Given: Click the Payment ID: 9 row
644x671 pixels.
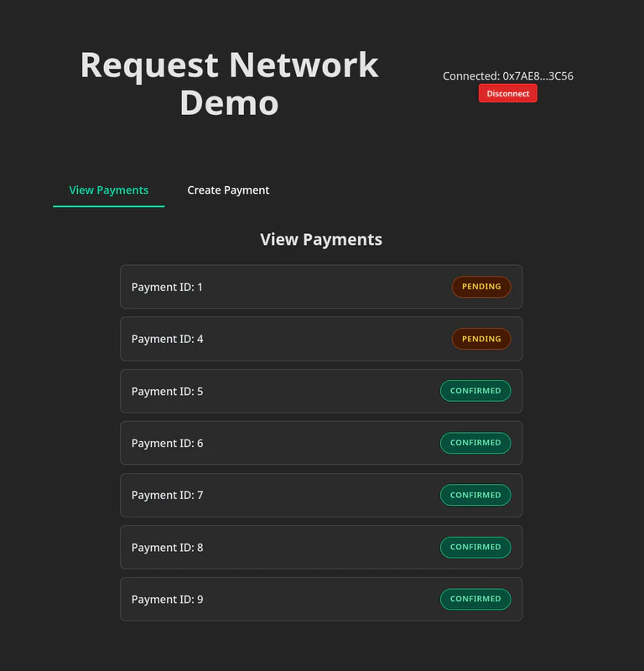Looking at the screenshot, I should click(321, 599).
